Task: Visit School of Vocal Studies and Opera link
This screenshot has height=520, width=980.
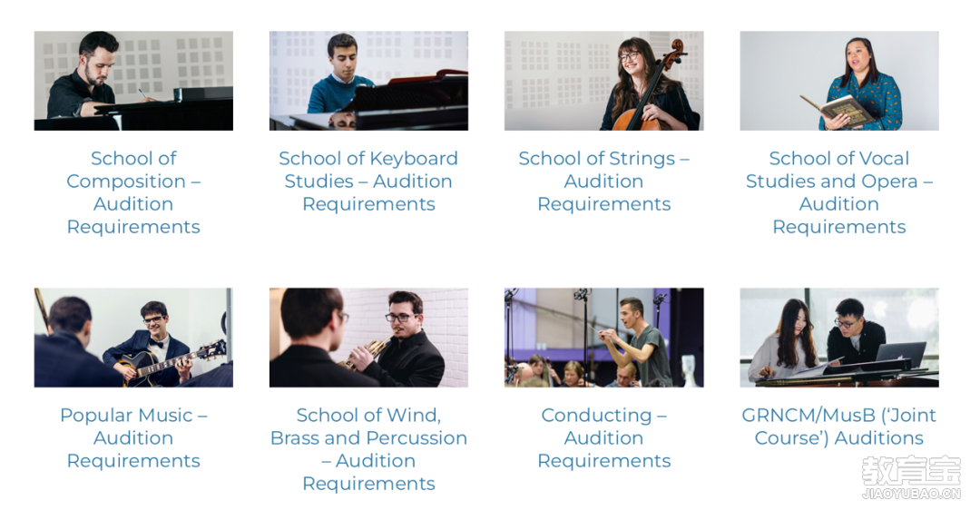Action: pyautogui.click(x=839, y=192)
